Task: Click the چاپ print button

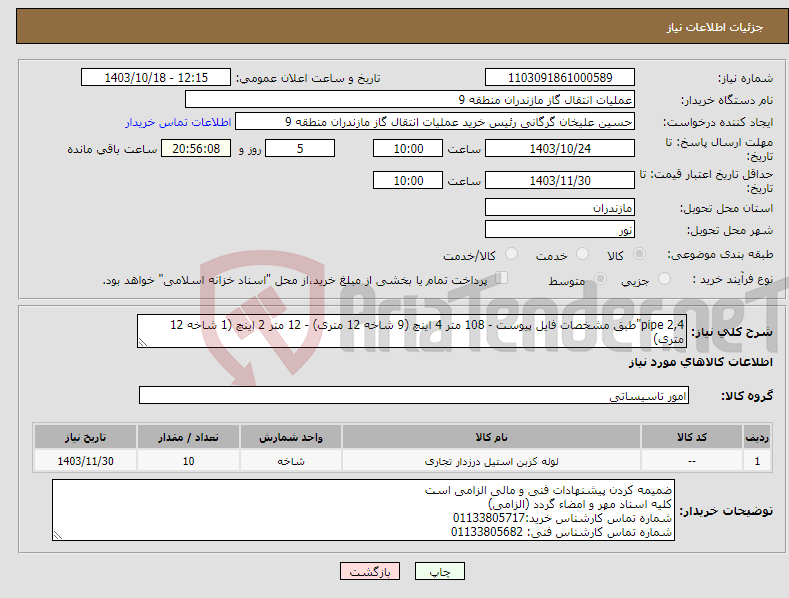Action: (440, 571)
